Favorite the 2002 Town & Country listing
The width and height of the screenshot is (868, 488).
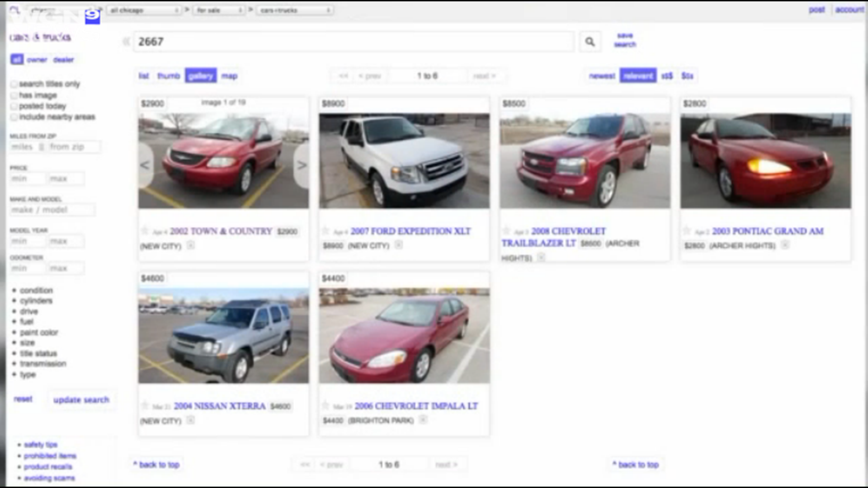(145, 231)
